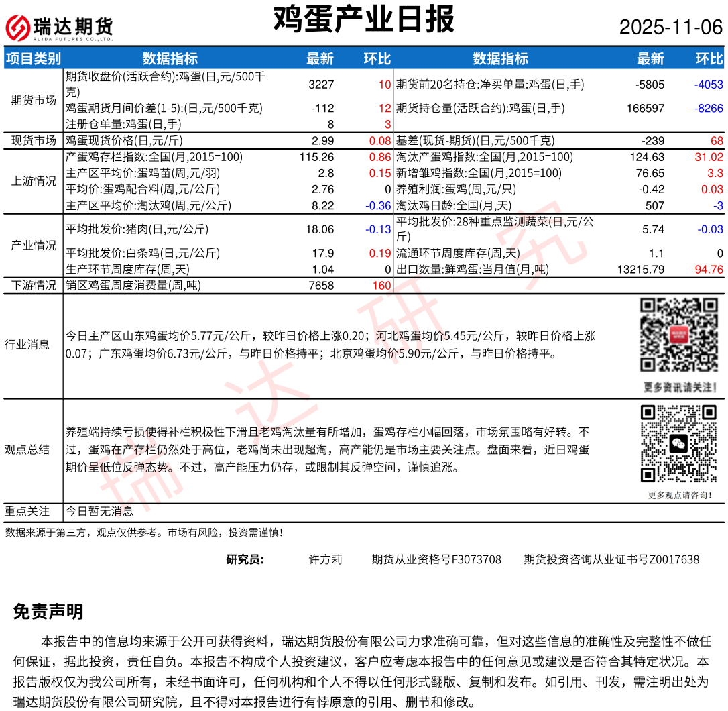The height and width of the screenshot is (711, 728).
Task: Click the 产业情况 category cell
Action: 34,245
